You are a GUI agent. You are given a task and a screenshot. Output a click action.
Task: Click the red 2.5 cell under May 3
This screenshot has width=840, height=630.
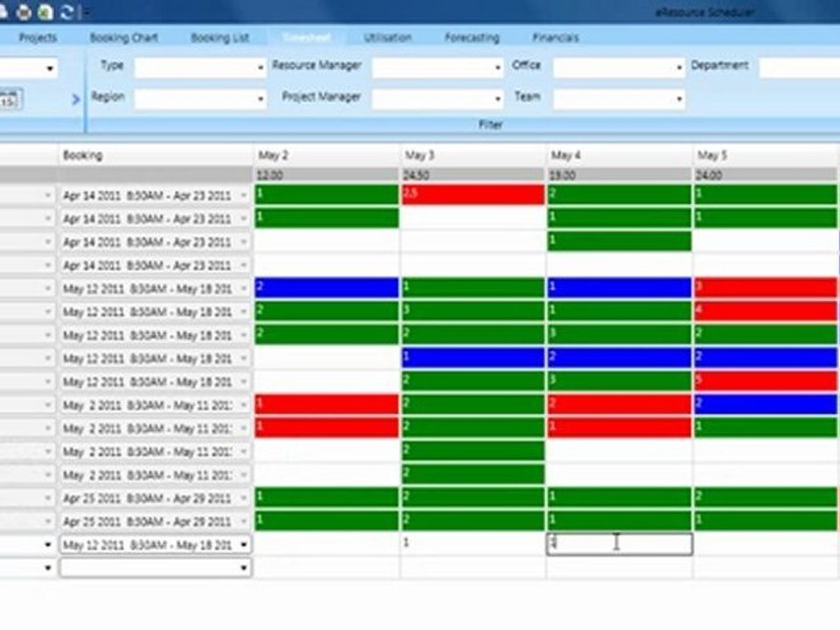point(473,194)
